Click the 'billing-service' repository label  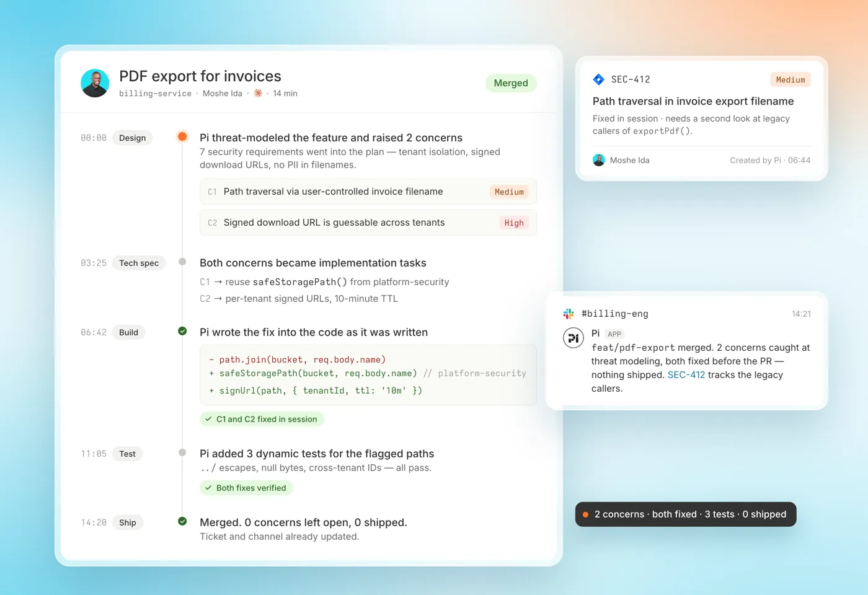(x=155, y=93)
